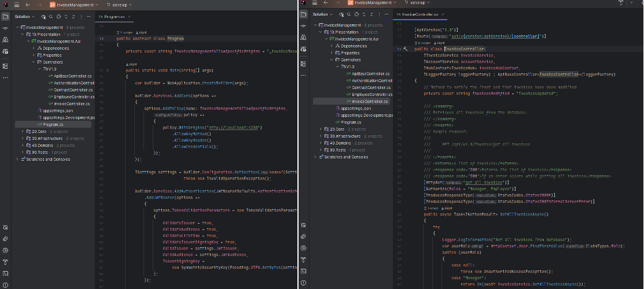Open Explorer tool window icon in left window
Viewport: 644px width, 289px height.
coord(5,17)
